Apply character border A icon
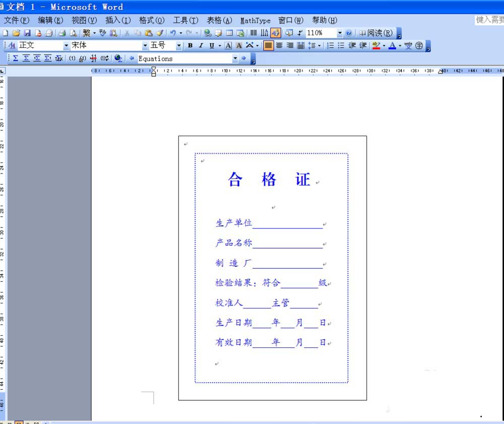504x424 pixels. coord(228,46)
